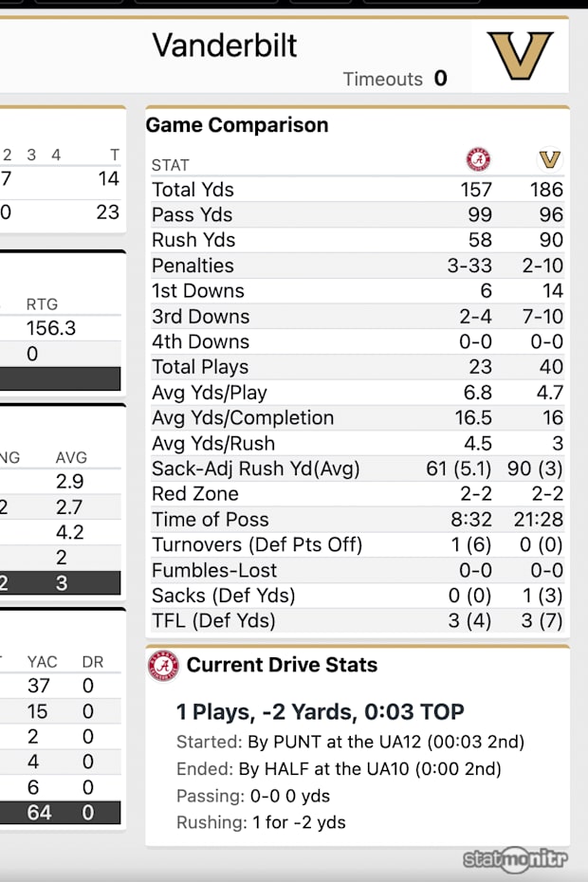Select the Alabama logo in the stats header

point(477,159)
